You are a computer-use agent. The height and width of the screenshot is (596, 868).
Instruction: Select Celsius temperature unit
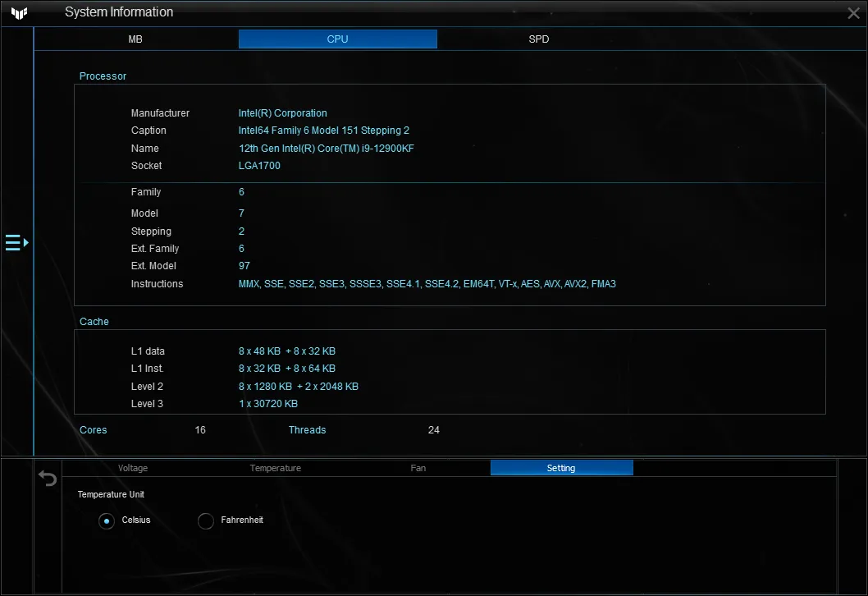point(107,520)
